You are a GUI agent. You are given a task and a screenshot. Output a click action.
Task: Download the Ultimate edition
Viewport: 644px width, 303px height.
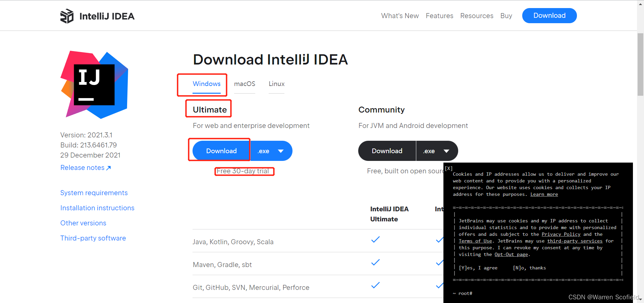pyautogui.click(x=221, y=151)
